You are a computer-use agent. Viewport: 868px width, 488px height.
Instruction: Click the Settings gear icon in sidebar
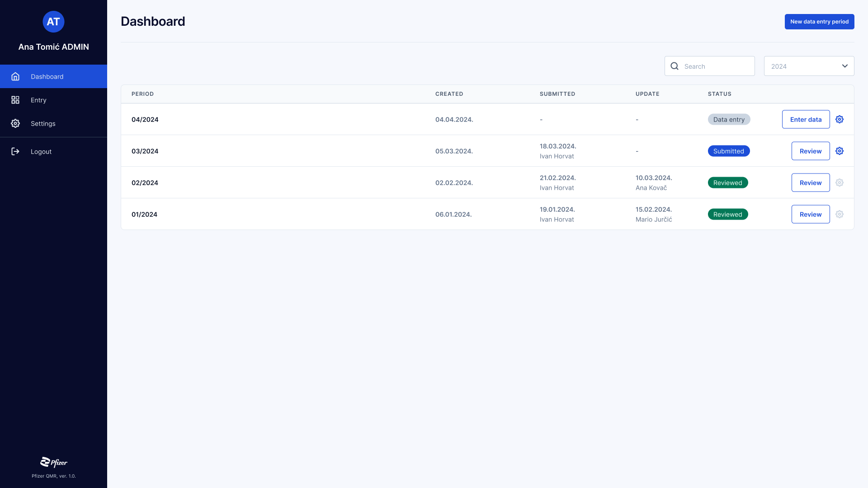pyautogui.click(x=15, y=123)
